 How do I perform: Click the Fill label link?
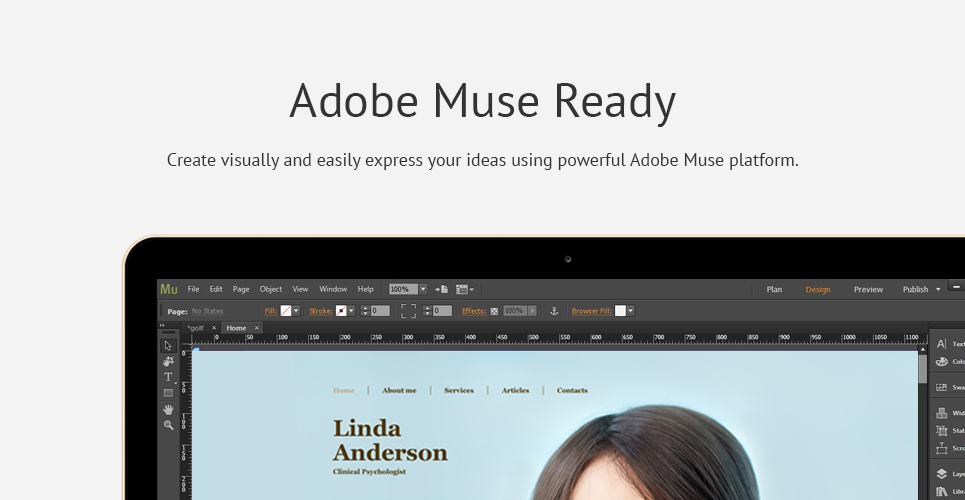coord(271,311)
